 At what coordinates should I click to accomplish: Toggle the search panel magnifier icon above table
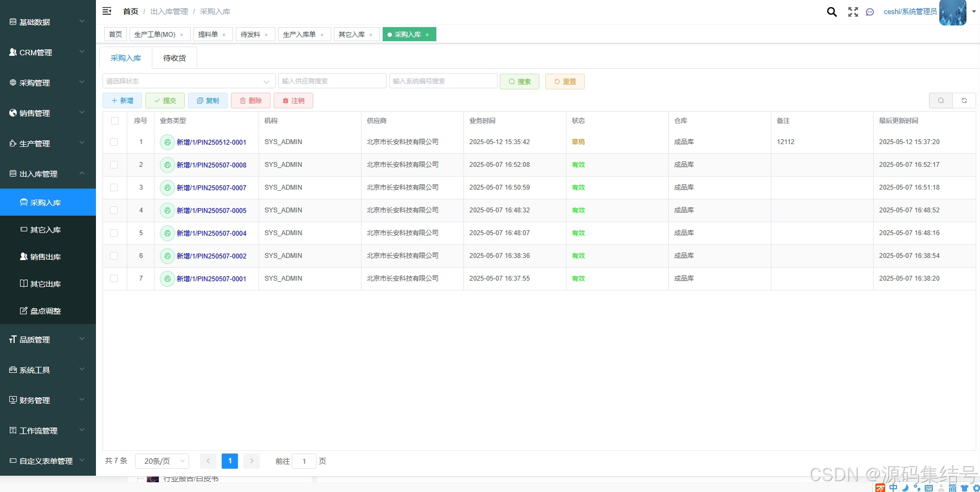point(941,100)
